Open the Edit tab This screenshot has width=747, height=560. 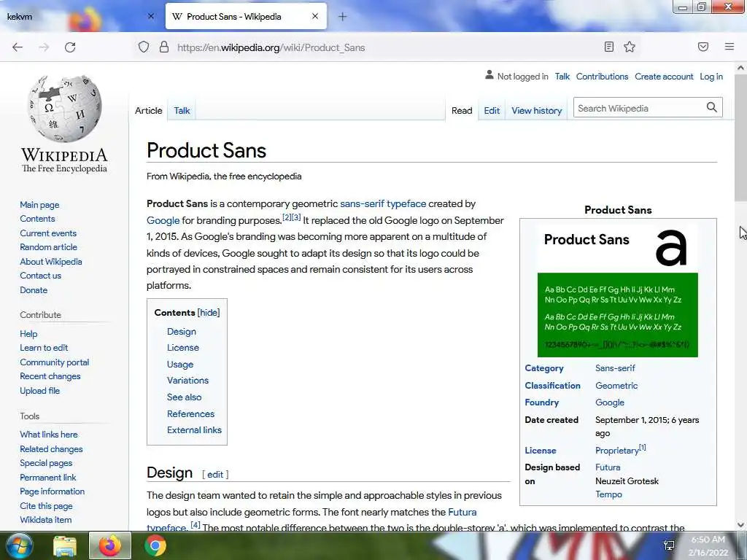click(492, 111)
